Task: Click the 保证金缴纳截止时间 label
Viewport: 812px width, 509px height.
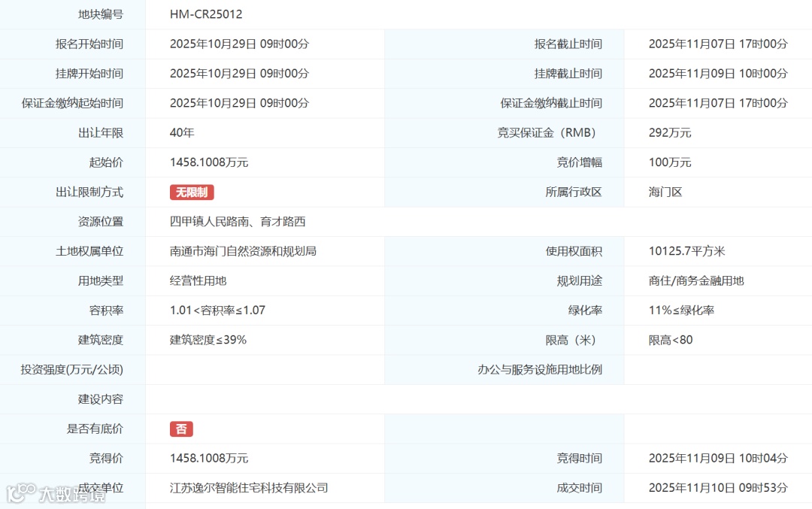Action: click(551, 103)
